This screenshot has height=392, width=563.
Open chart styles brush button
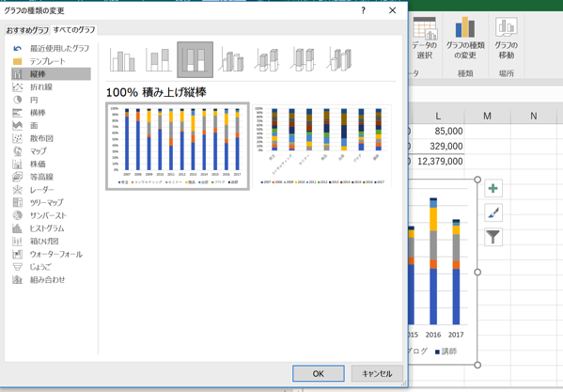[x=493, y=212]
